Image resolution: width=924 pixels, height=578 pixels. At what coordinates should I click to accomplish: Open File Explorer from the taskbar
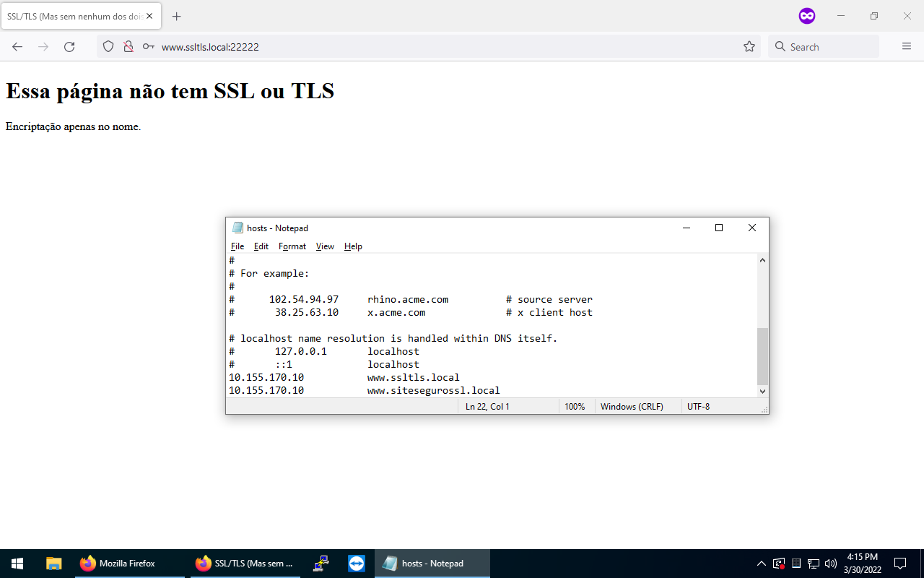(54, 564)
